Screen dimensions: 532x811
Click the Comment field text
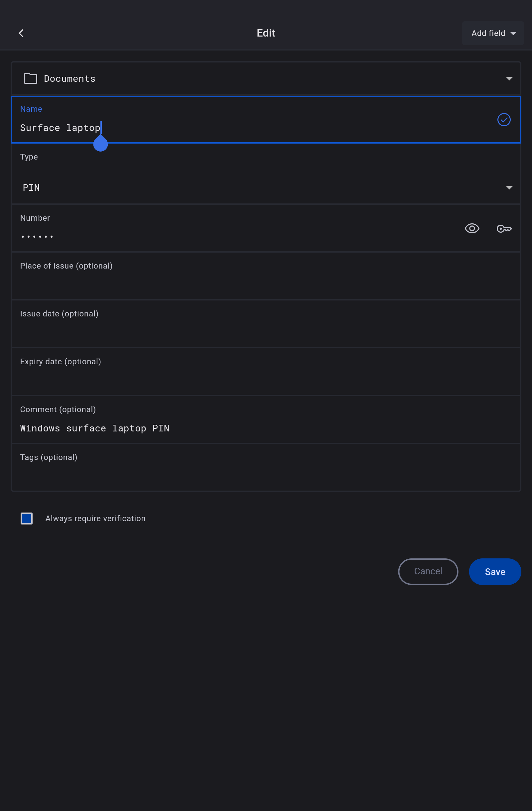point(95,428)
